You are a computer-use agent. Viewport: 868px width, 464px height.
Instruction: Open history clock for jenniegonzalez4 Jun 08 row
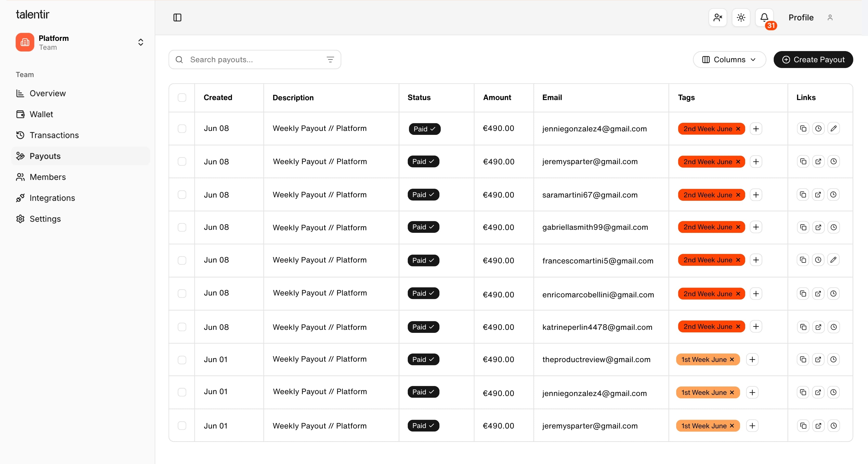pyautogui.click(x=819, y=129)
